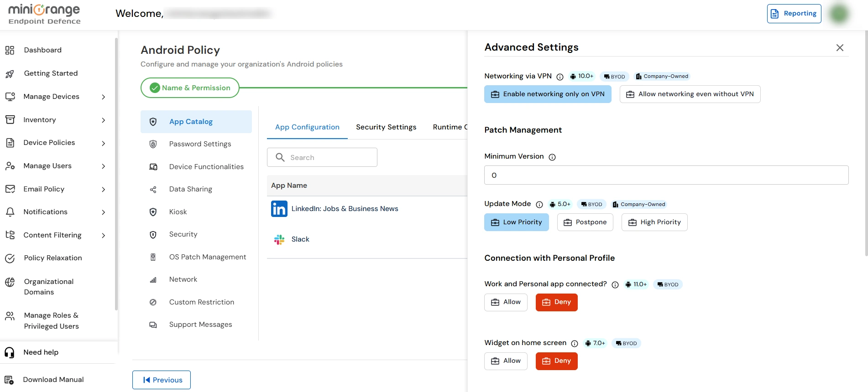Click the Slack app icon
This screenshot has height=392, width=868.
pyautogui.click(x=279, y=239)
